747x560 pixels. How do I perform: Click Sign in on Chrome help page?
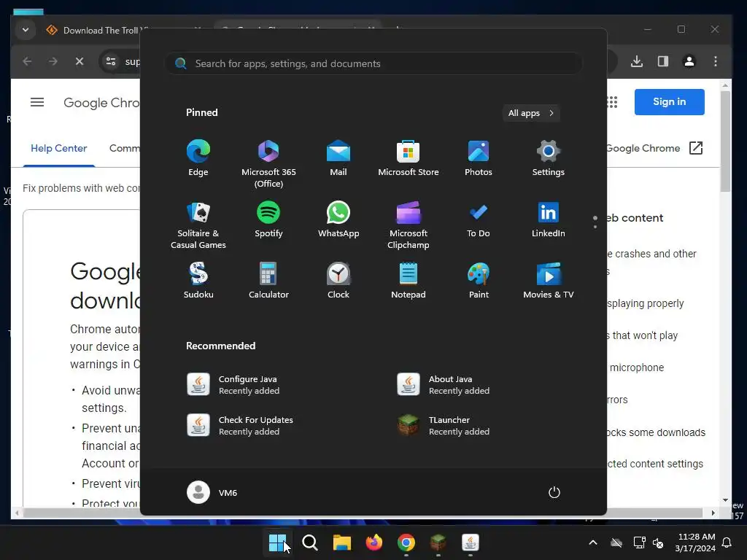670,102
